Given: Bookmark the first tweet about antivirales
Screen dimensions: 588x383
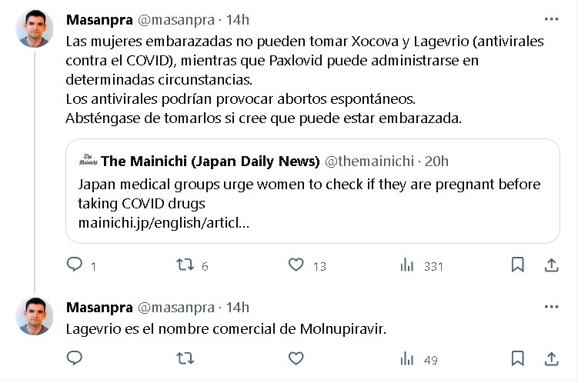Looking at the screenshot, I should (518, 265).
